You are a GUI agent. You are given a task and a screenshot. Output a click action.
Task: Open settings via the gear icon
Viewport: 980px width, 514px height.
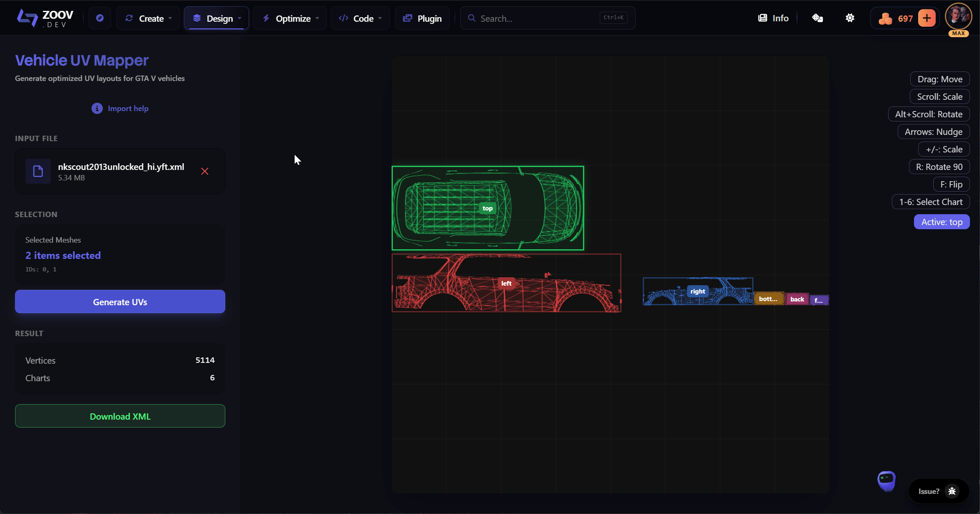point(850,18)
